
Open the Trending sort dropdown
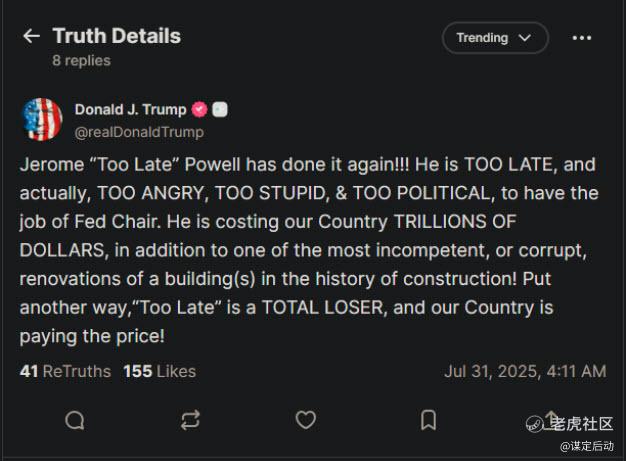pos(495,38)
